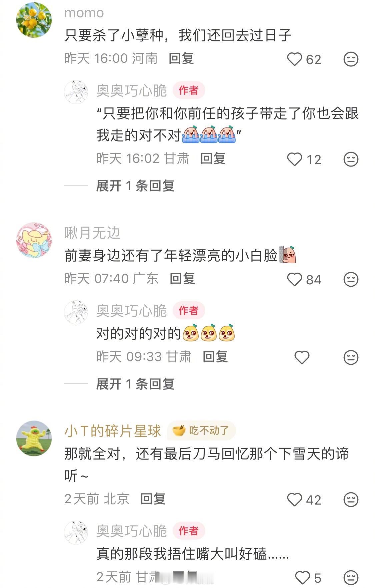
Task: Open momo's orange fruit avatar
Action: click(34, 20)
